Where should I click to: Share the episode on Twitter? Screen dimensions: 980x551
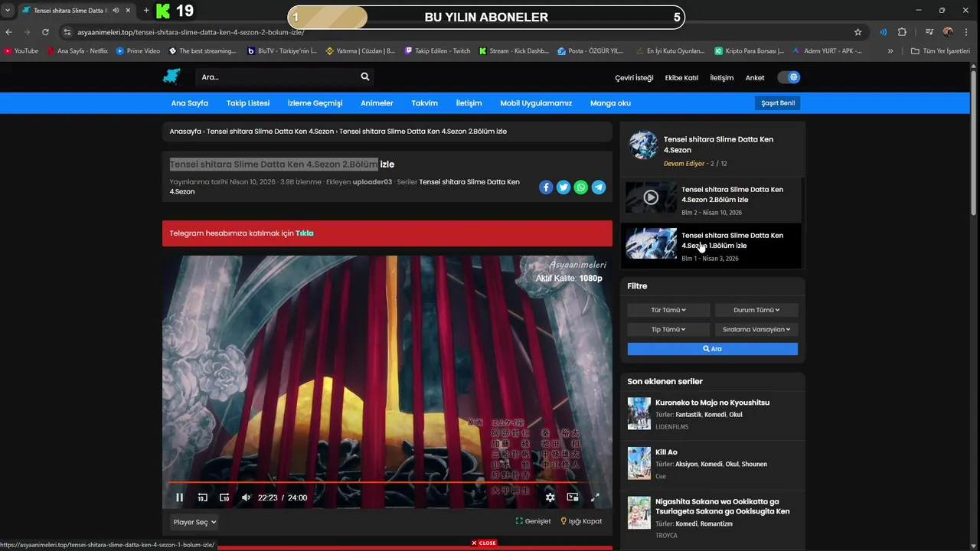tap(563, 187)
